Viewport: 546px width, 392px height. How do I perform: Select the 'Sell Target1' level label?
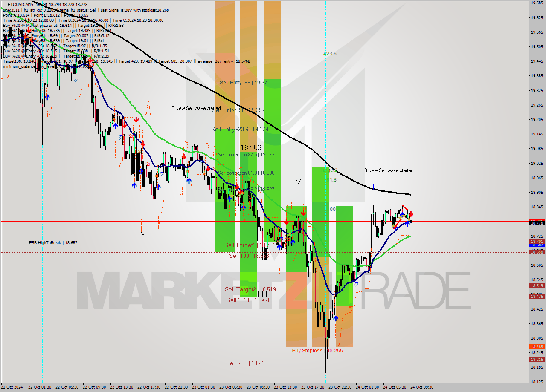[x=240, y=245]
